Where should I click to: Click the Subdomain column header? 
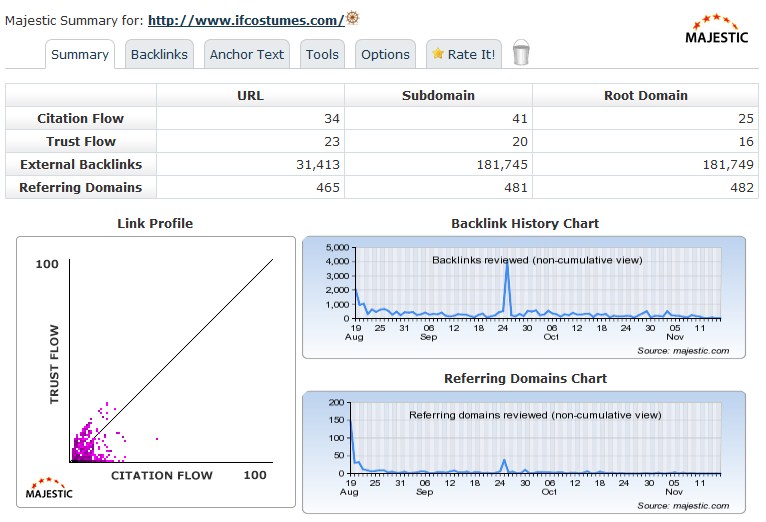pyautogui.click(x=438, y=96)
